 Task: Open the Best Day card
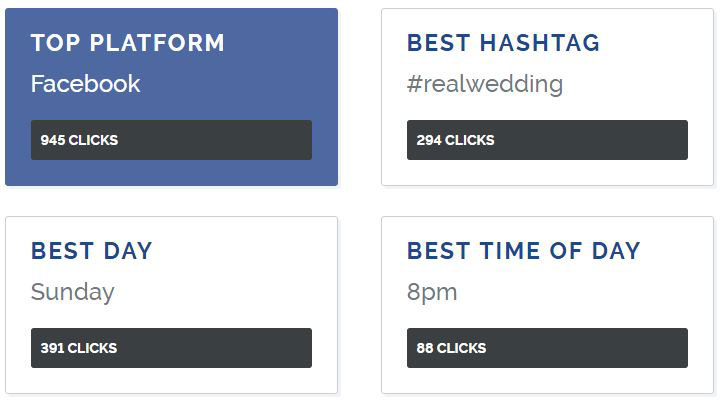[x=171, y=305]
